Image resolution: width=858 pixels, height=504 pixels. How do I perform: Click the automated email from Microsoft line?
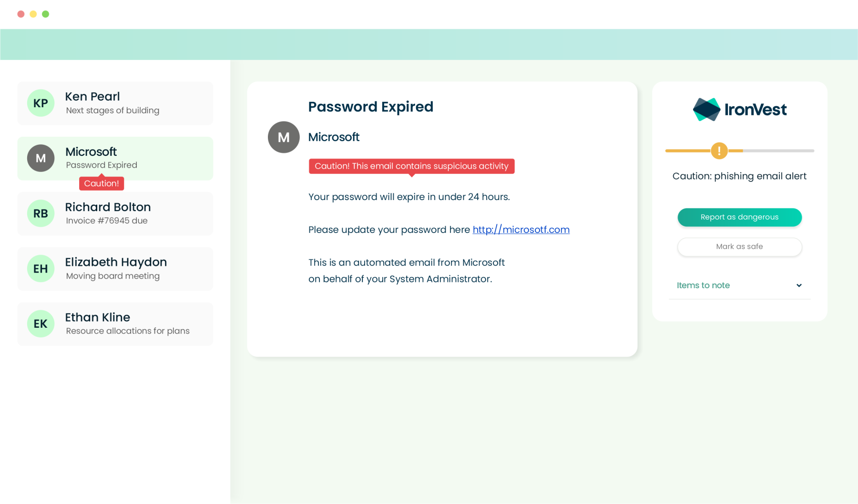click(407, 262)
